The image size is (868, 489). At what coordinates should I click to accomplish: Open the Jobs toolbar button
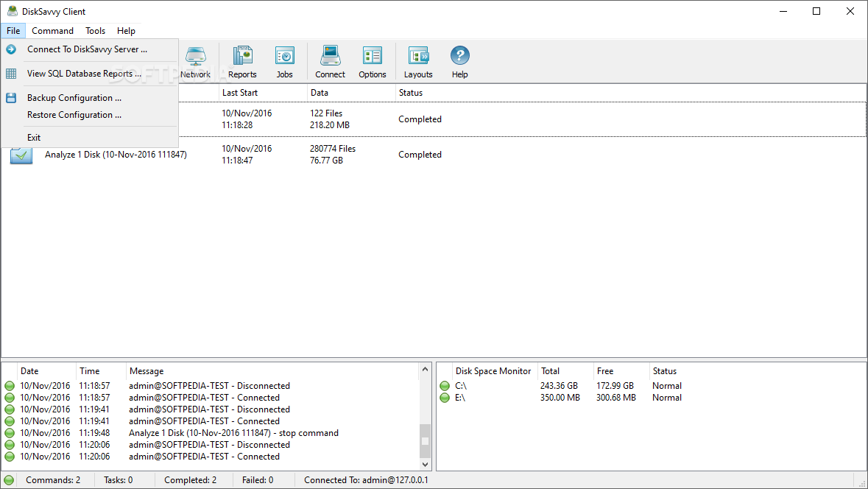point(284,62)
